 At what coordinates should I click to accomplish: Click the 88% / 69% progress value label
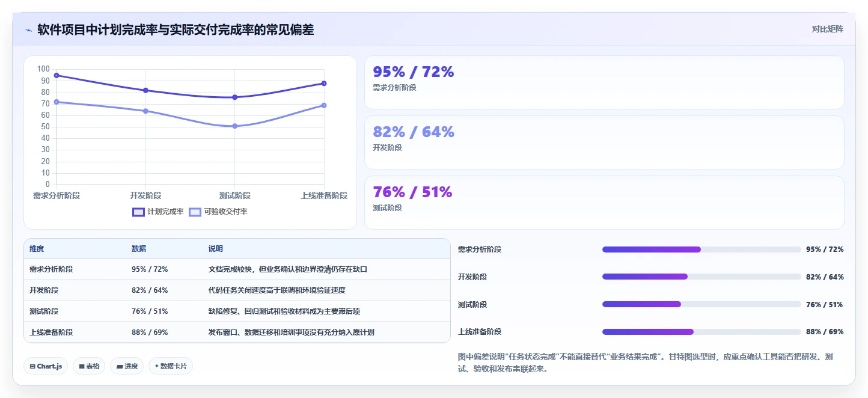point(825,332)
